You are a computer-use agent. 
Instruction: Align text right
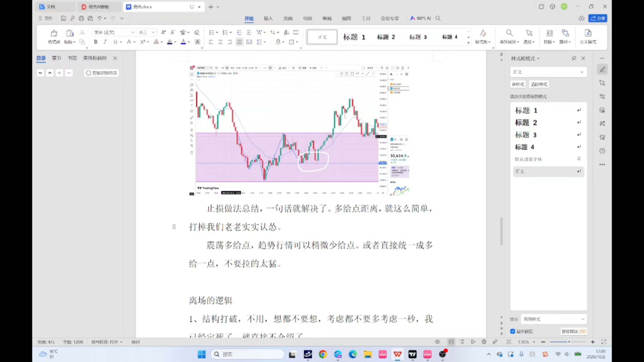[230, 42]
